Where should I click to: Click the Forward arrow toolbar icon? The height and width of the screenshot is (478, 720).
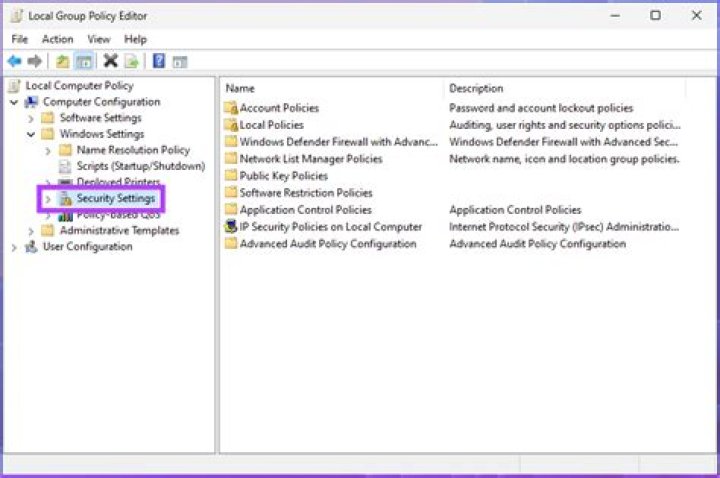[34, 61]
